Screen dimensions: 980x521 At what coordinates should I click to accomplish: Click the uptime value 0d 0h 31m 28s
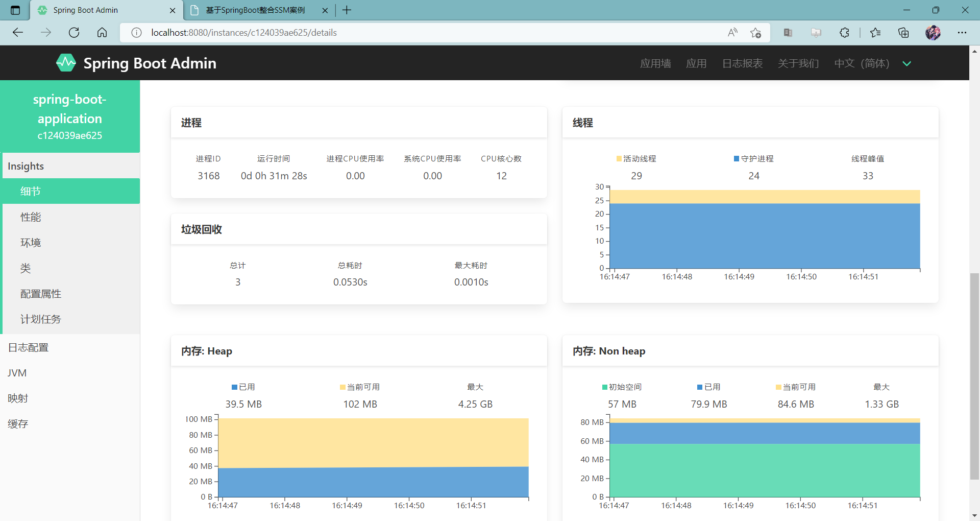click(x=274, y=176)
